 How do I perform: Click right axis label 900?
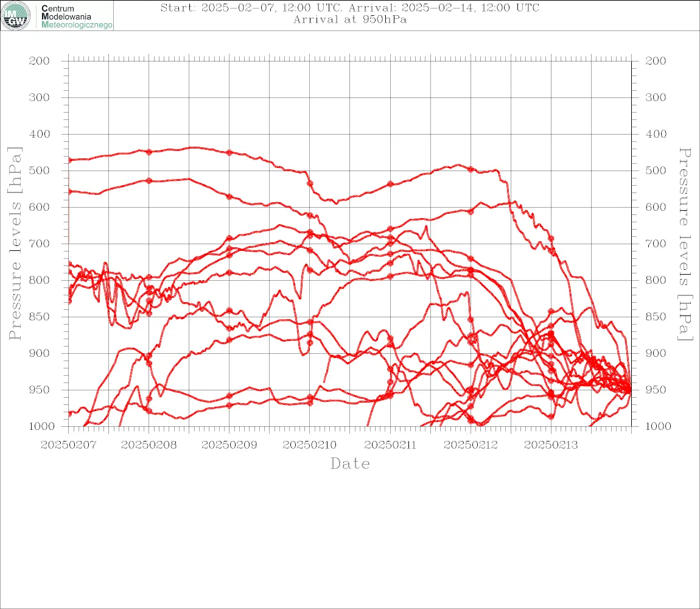[x=656, y=353]
